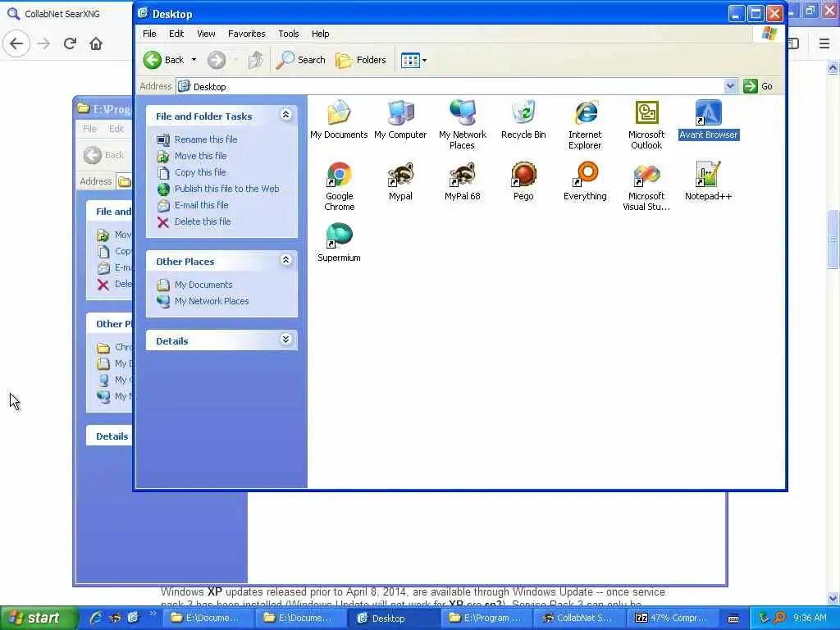Image resolution: width=840 pixels, height=630 pixels.
Task: Select the Notepad++ shortcut icon
Action: [x=708, y=181]
